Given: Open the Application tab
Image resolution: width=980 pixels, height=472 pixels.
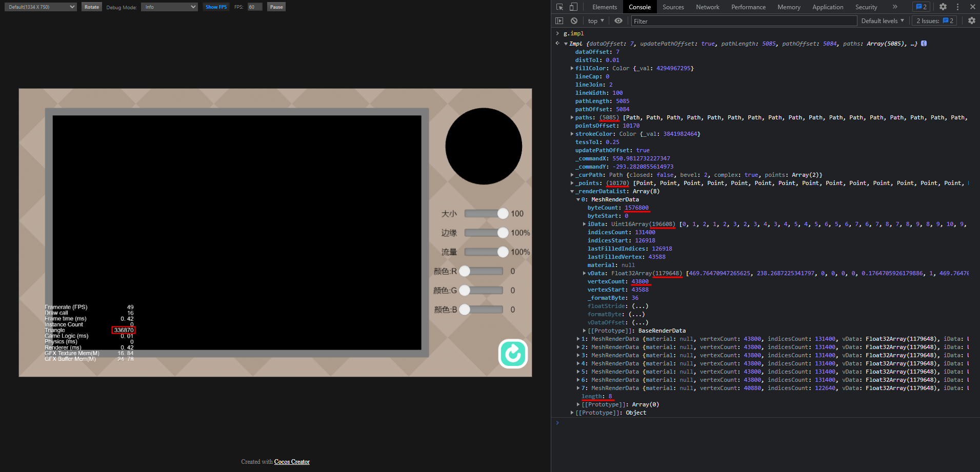Looking at the screenshot, I should click(828, 7).
